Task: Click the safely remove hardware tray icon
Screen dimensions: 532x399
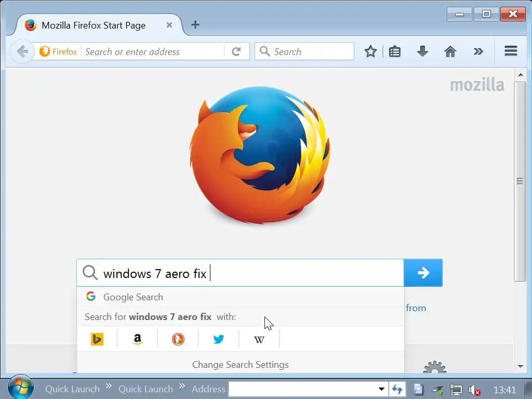Action: [437, 390]
